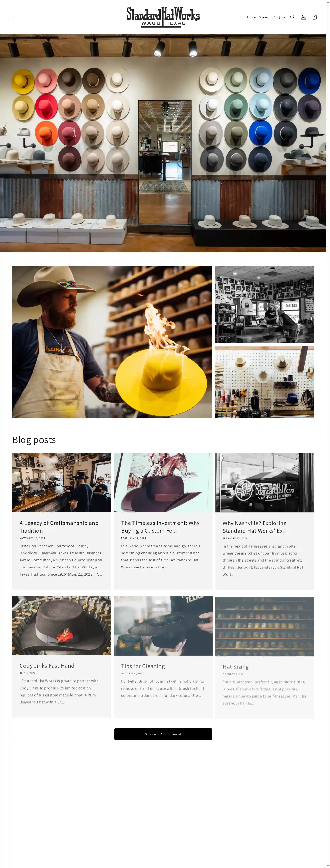330x868 pixels.
Task: Click the brown hat with red feather thumbnail
Action: point(61,625)
